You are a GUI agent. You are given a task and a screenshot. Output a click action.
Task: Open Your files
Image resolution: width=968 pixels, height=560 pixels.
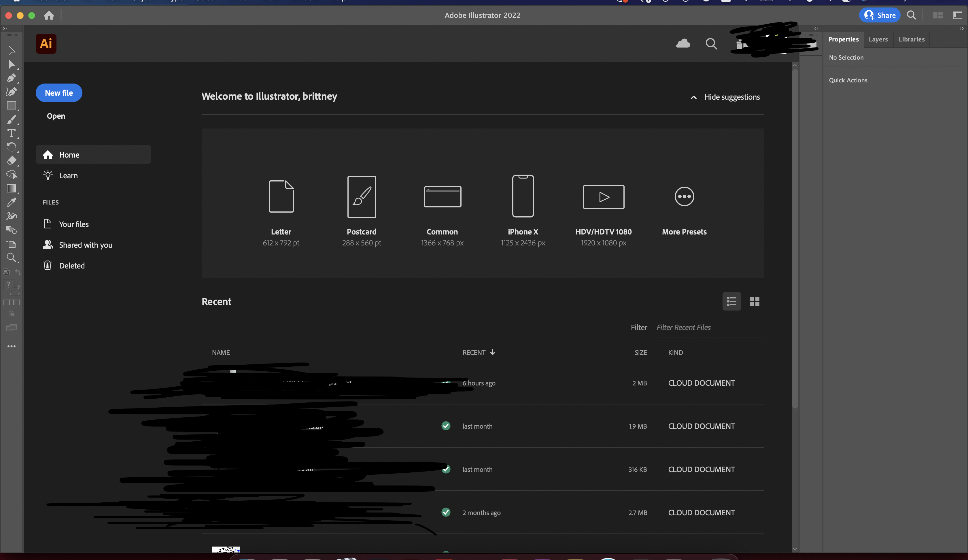[93, 224]
